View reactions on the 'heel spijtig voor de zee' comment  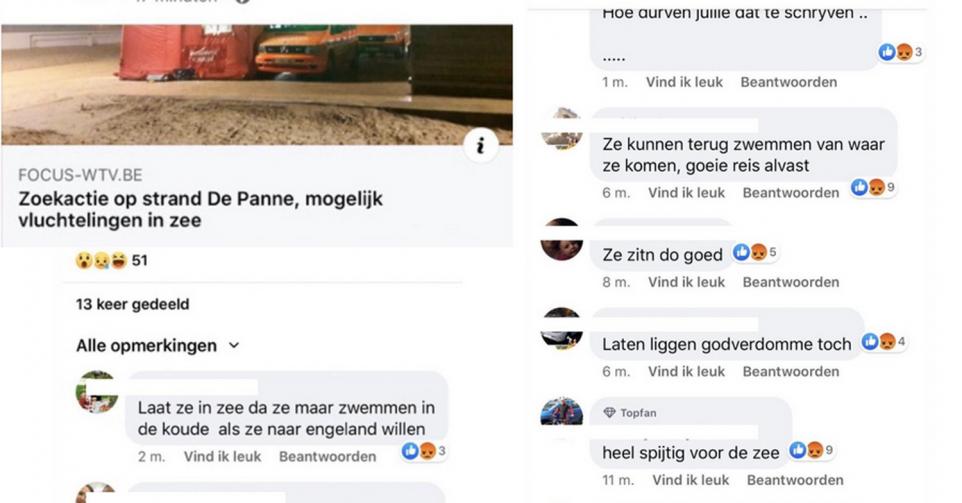point(812,450)
